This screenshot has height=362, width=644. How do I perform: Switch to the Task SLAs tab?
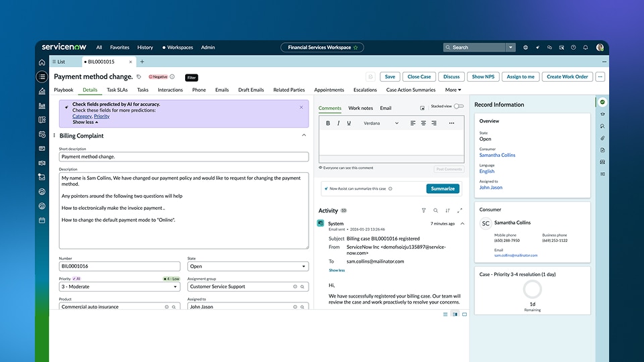click(x=117, y=90)
